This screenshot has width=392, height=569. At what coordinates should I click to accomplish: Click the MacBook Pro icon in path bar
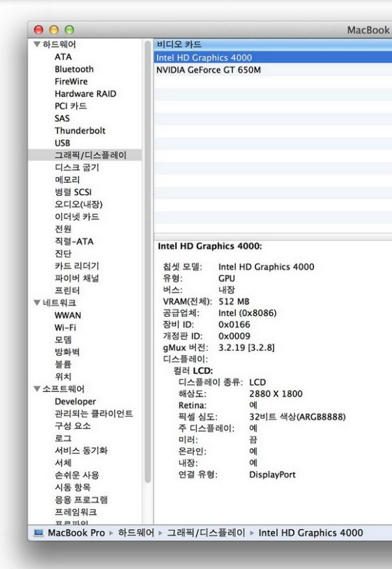(39, 532)
